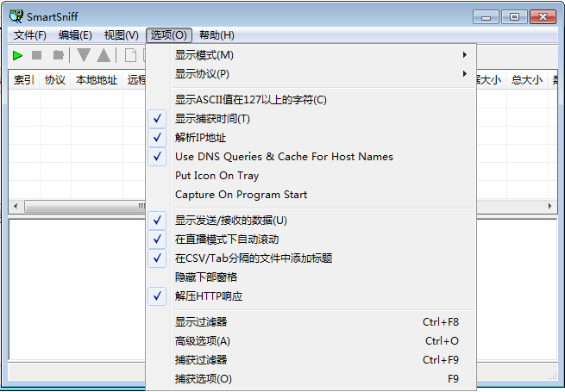The height and width of the screenshot is (392, 565).
Task: Expand 显示模式(M) submenu
Action: pos(311,55)
